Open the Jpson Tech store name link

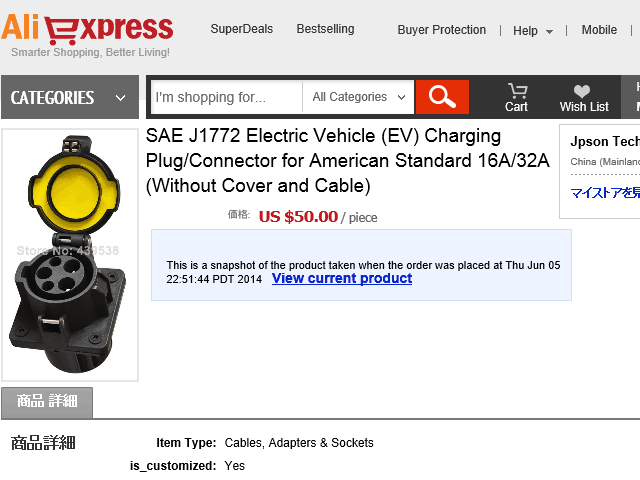tap(604, 142)
